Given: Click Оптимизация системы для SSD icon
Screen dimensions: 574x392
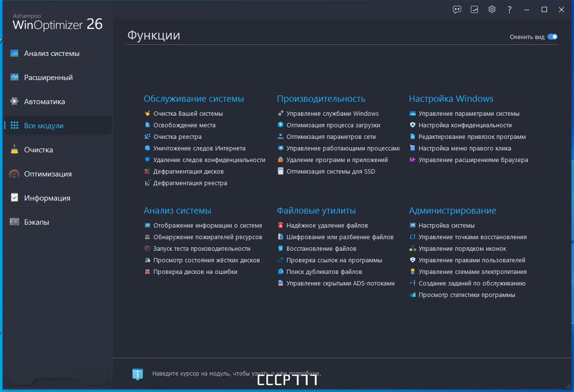Looking at the screenshot, I should tap(280, 171).
